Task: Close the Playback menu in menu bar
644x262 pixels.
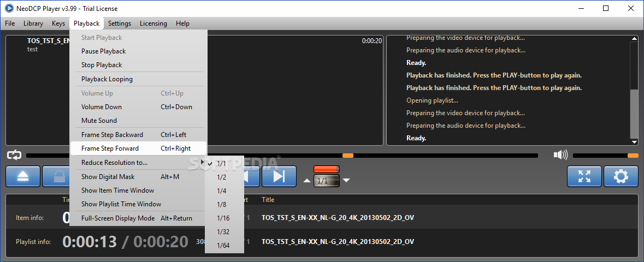Action: 87,23
